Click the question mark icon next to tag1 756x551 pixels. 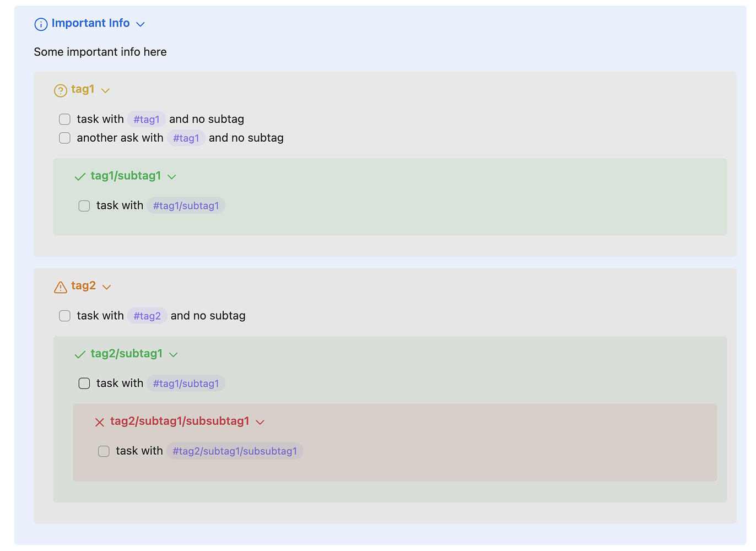click(60, 90)
